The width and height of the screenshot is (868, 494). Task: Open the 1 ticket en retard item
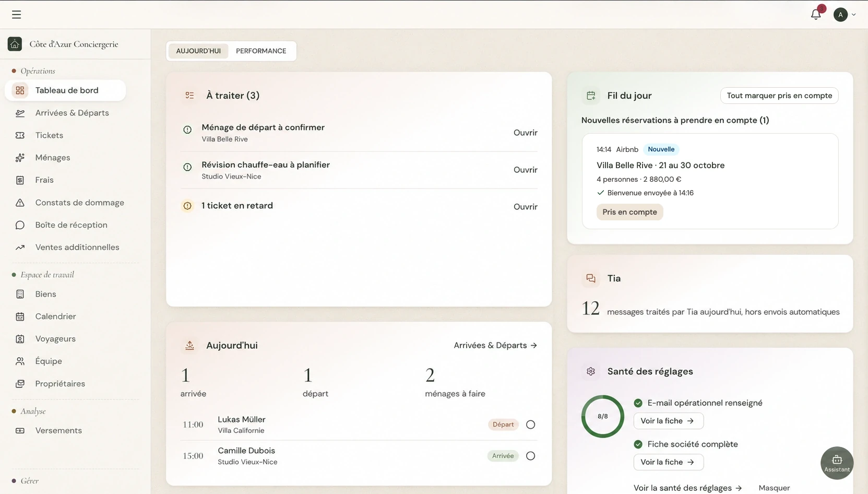point(525,207)
